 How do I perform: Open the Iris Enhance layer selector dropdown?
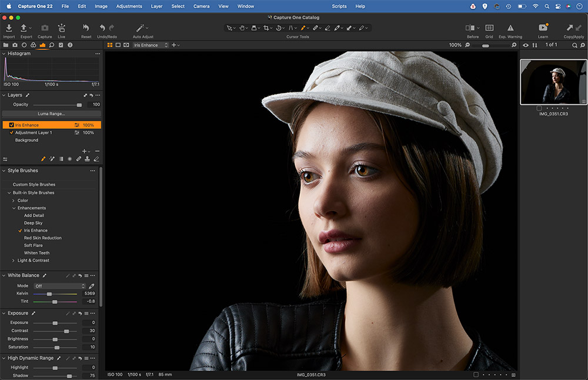pyautogui.click(x=151, y=45)
